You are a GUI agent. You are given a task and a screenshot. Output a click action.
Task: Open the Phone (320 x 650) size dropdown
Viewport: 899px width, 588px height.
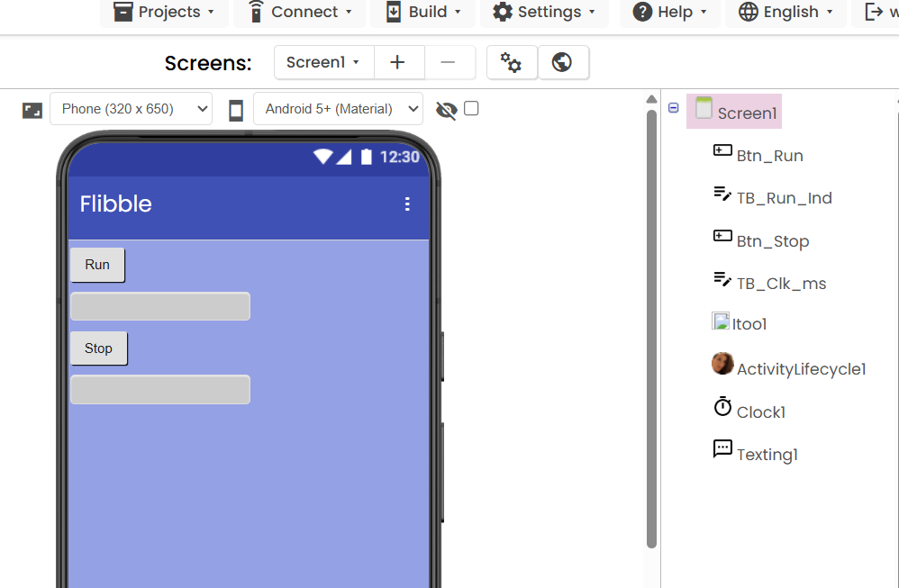pyautogui.click(x=131, y=109)
